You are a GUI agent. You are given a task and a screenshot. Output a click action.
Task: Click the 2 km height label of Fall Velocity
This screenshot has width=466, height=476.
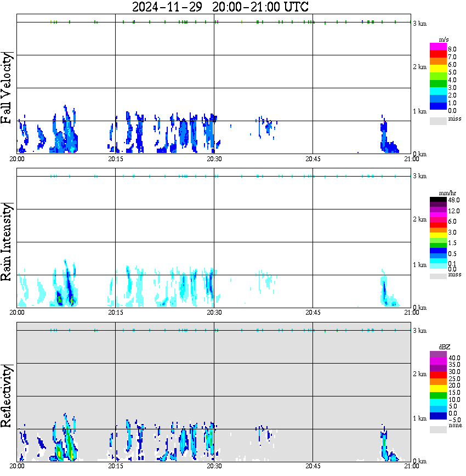point(419,67)
